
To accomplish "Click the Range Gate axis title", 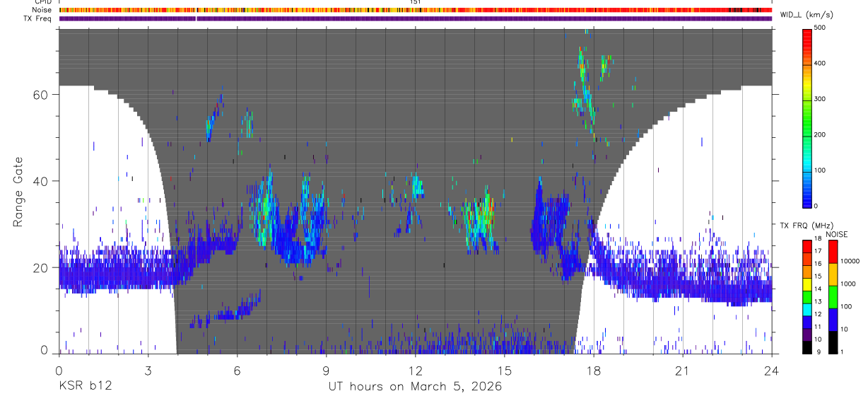I will pos(18,191).
